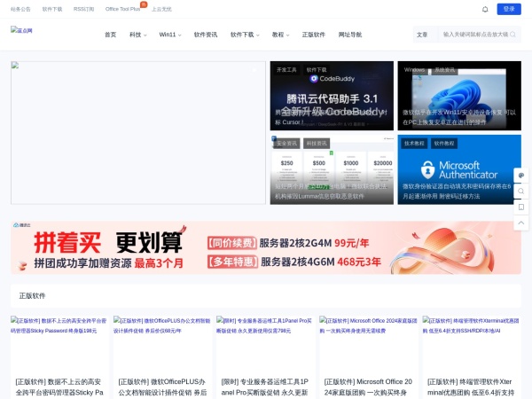Click the 开发工具 tag on CodeBuddy card

pyautogui.click(x=286, y=70)
